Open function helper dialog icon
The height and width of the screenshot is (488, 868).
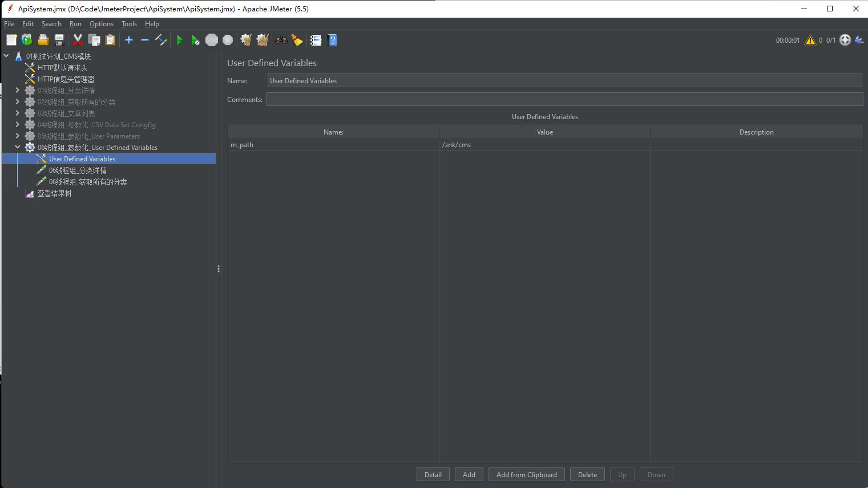[316, 40]
